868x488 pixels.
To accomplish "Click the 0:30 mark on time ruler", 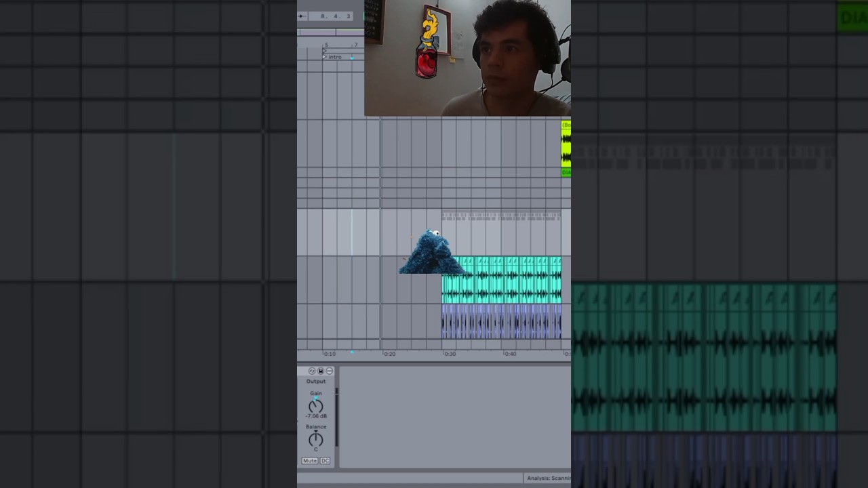I will [449, 354].
